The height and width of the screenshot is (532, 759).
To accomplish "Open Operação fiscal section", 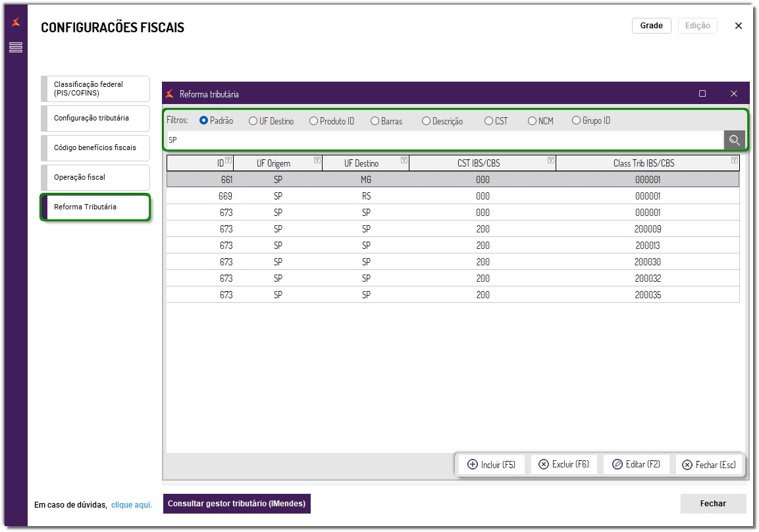I will click(x=95, y=177).
